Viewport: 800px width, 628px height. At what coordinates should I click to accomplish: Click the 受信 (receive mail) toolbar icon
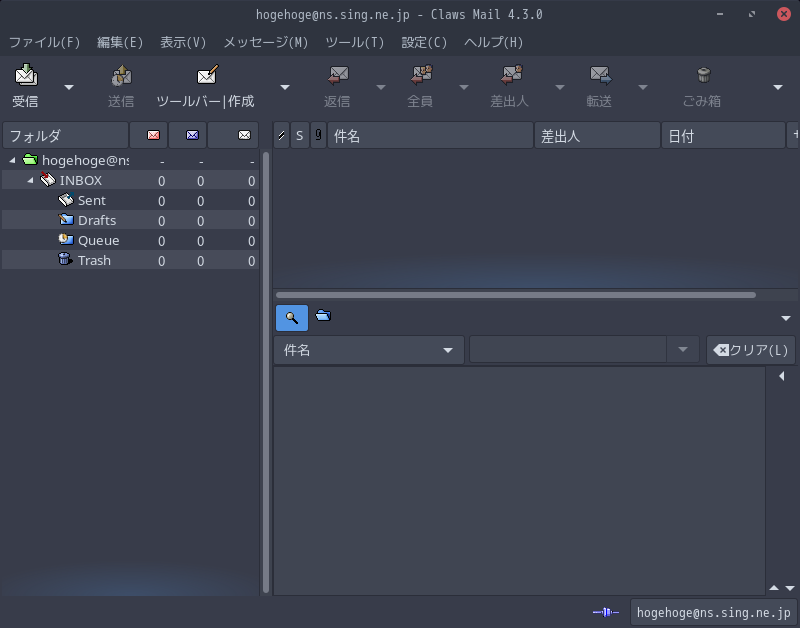[x=26, y=75]
